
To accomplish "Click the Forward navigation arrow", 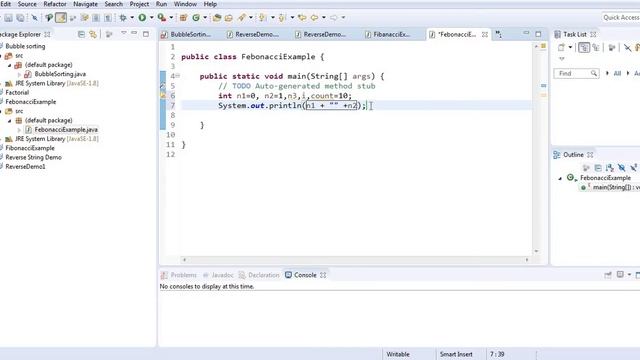I will click(x=334, y=18).
